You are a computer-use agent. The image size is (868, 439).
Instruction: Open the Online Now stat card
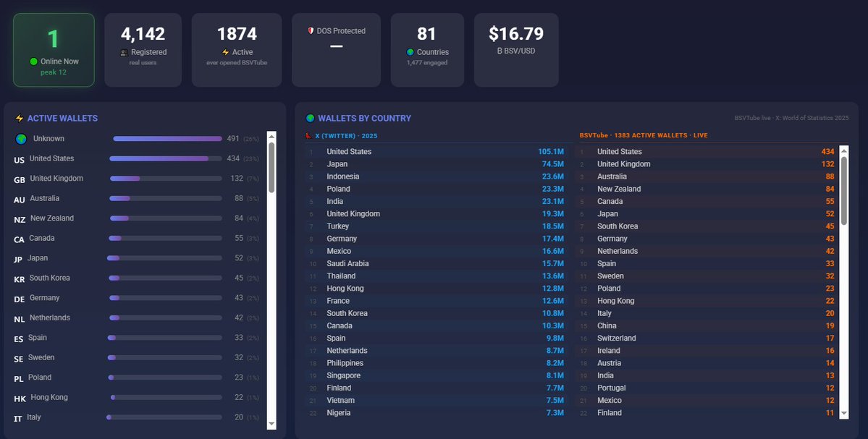[54, 50]
